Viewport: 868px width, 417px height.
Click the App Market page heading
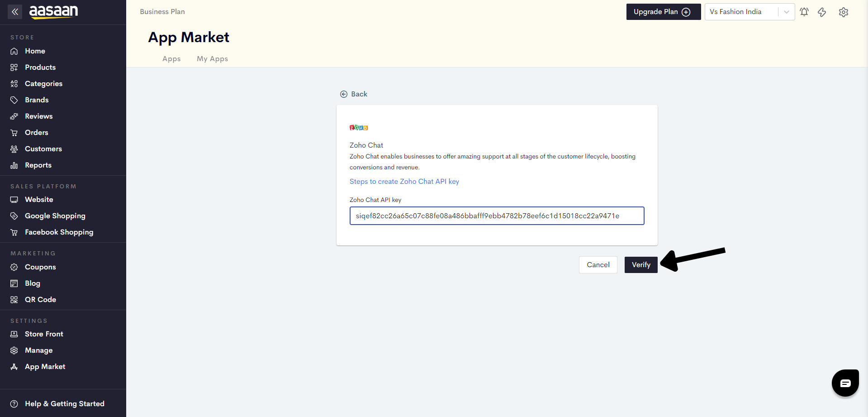click(189, 37)
